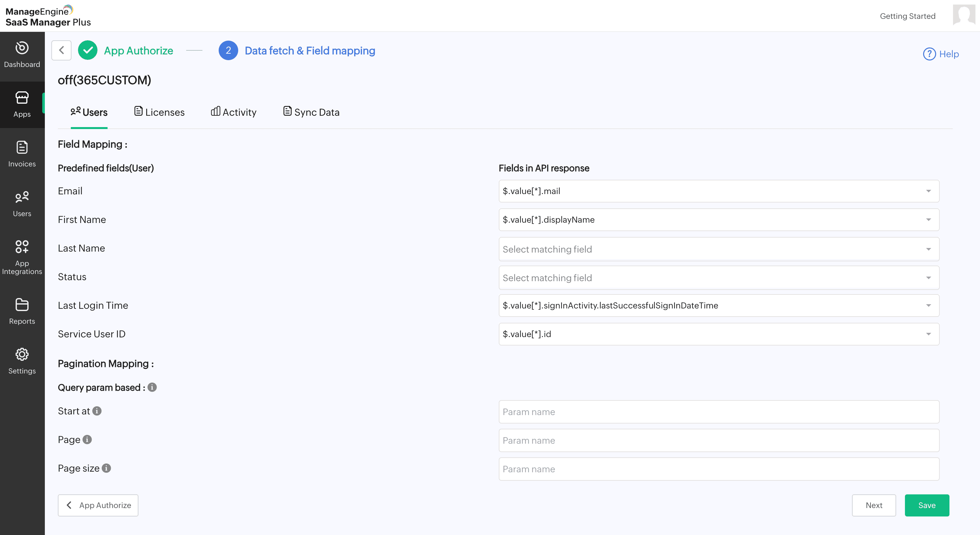The height and width of the screenshot is (535, 980).
Task: Click the info icon next to Page size
Action: (x=107, y=468)
